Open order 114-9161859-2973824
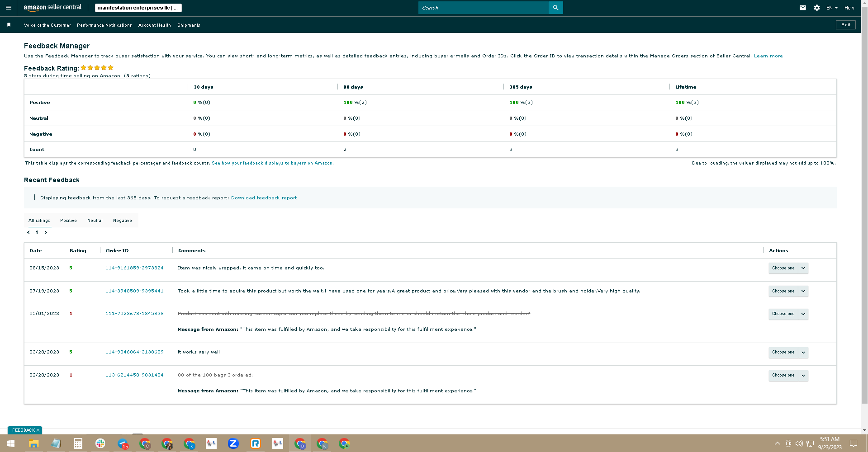Image resolution: width=868 pixels, height=452 pixels. [134, 268]
